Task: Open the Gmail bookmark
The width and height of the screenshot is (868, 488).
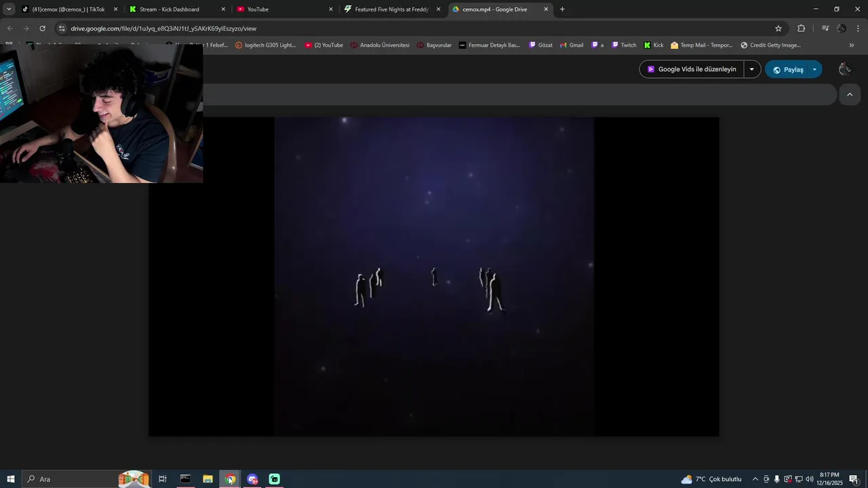Action: [572, 45]
